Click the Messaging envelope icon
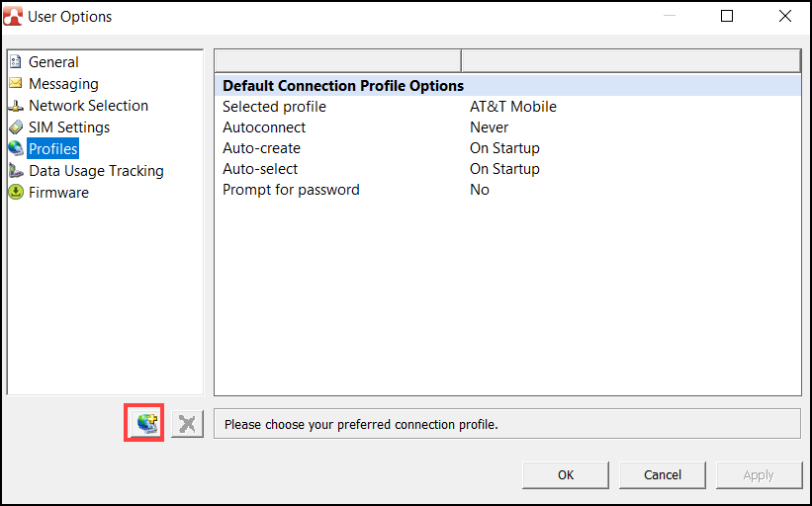 point(16,84)
